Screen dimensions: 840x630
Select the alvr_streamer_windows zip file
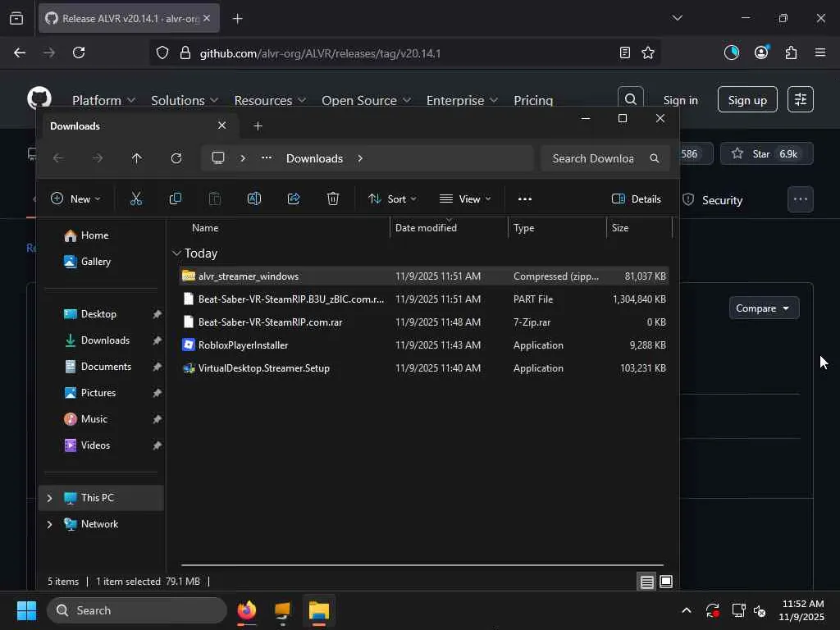pyautogui.click(x=424, y=276)
